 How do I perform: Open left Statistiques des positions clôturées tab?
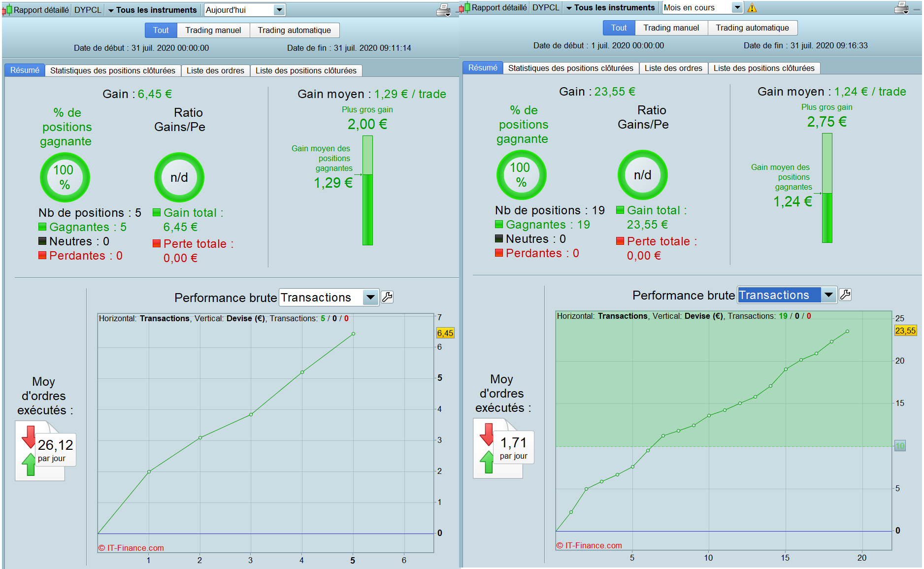[x=113, y=70]
